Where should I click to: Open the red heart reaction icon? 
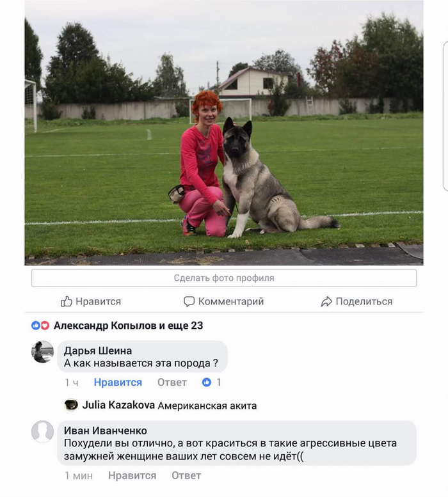coord(45,326)
